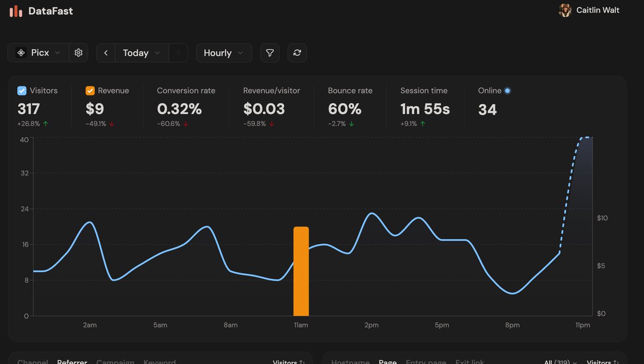Click the refresh data icon
This screenshot has width=644, height=364.
point(297,53)
